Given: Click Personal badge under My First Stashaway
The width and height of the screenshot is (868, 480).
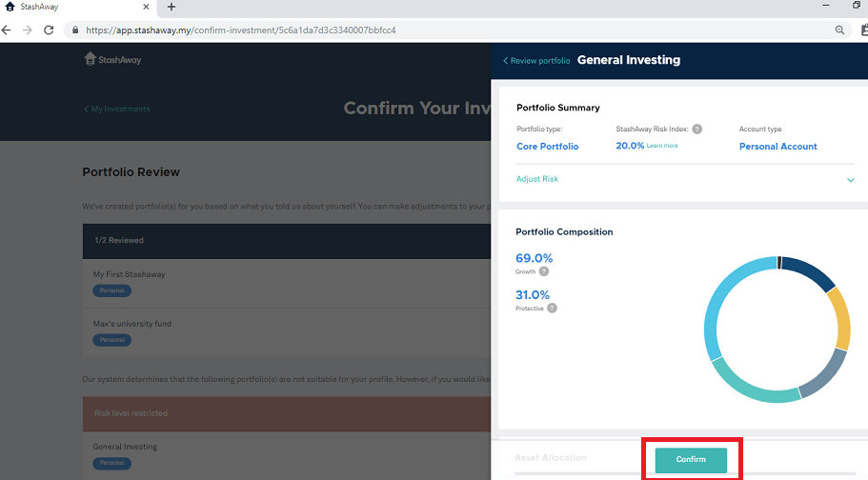Looking at the screenshot, I should (x=111, y=290).
